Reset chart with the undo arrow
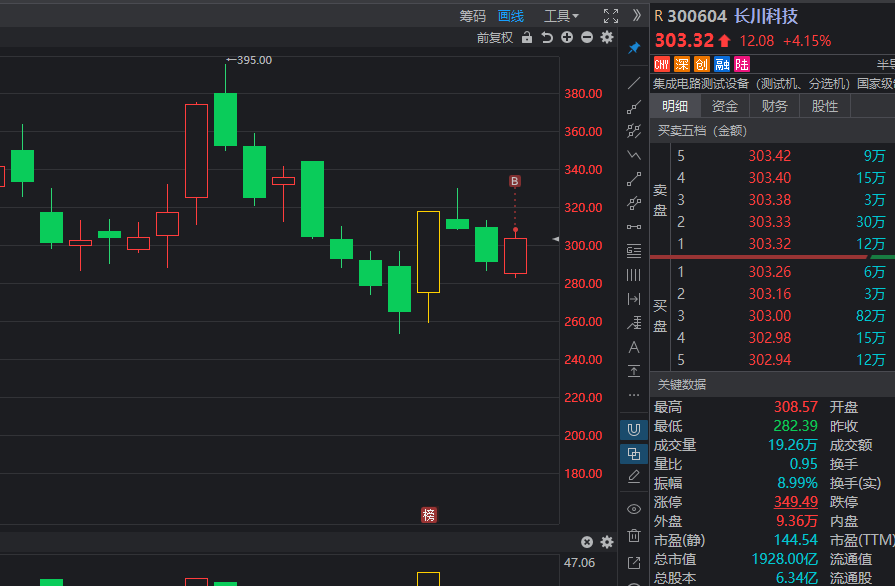 [x=547, y=38]
